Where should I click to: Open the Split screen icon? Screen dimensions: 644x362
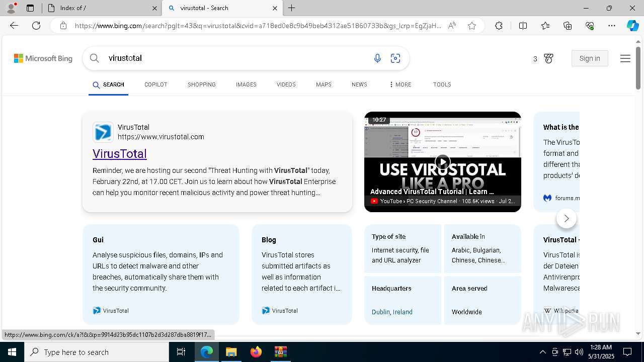[x=523, y=26]
